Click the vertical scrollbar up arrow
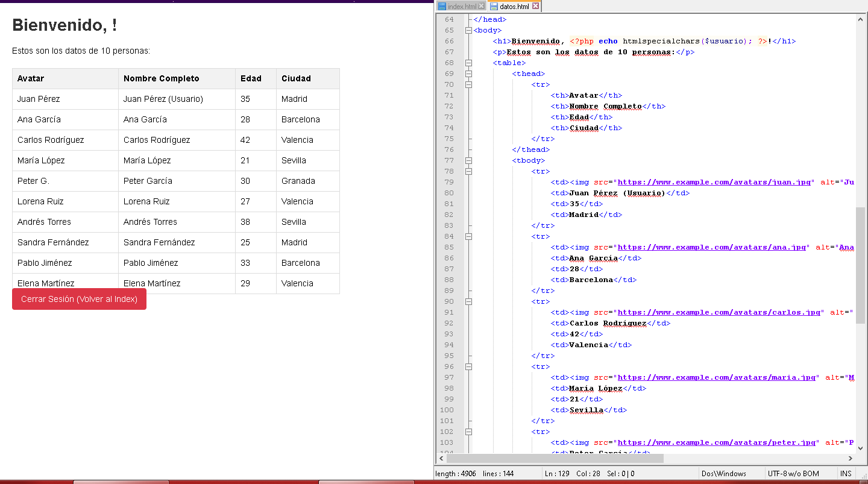The width and height of the screenshot is (868, 484). click(860, 19)
